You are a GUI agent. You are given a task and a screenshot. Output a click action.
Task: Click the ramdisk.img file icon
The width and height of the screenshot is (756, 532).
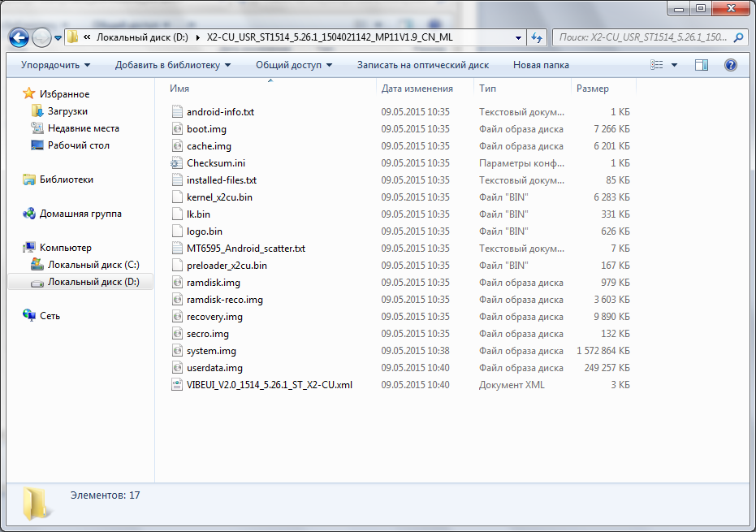(x=177, y=283)
